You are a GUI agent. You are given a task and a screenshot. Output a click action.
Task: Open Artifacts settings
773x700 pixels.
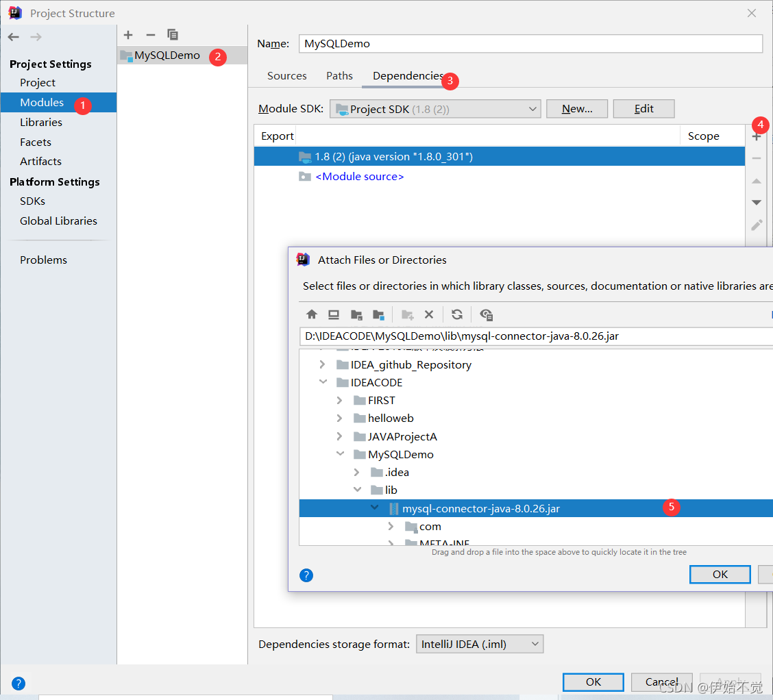pyautogui.click(x=40, y=162)
